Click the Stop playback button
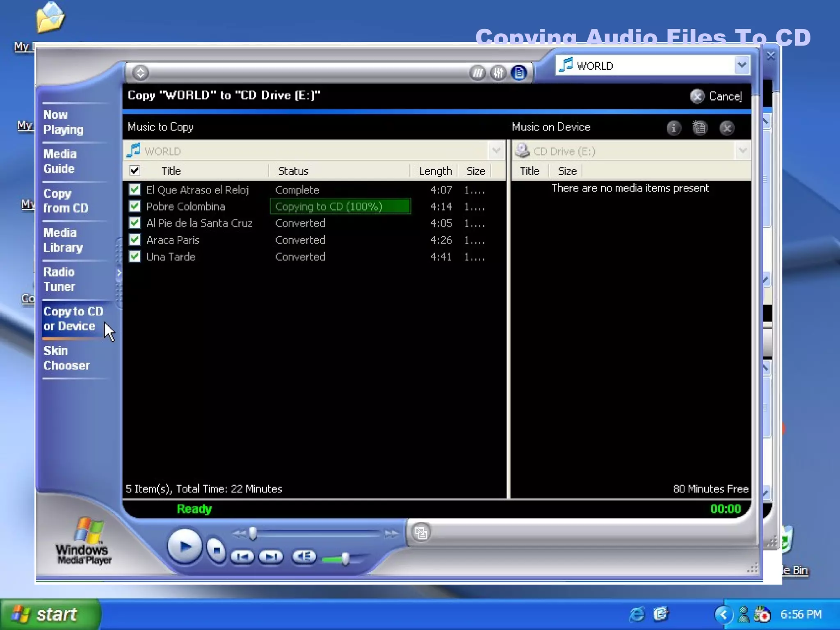 (216, 550)
